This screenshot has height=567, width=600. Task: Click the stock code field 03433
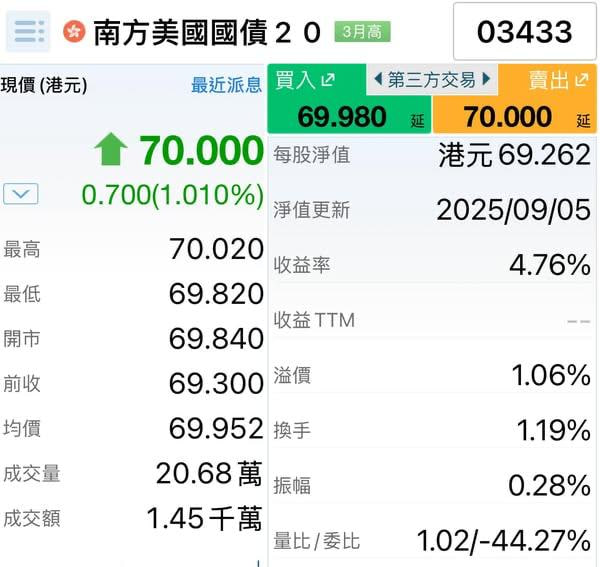tap(525, 31)
